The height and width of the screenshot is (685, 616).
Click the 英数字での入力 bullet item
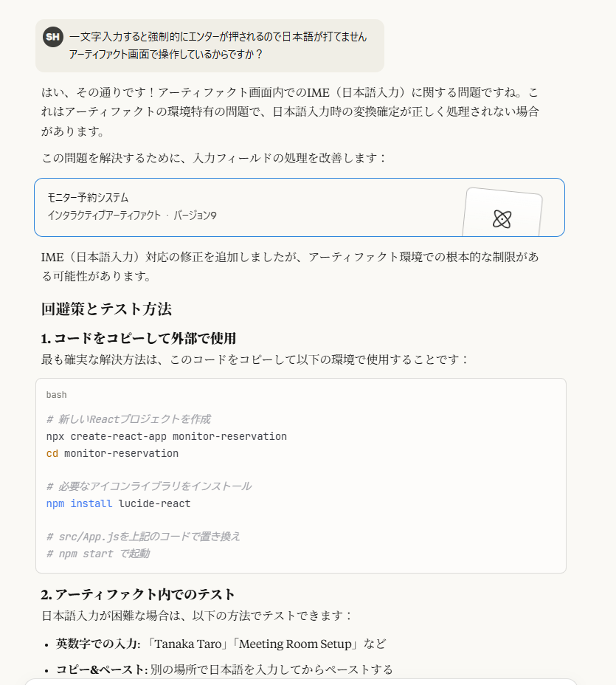click(x=221, y=644)
